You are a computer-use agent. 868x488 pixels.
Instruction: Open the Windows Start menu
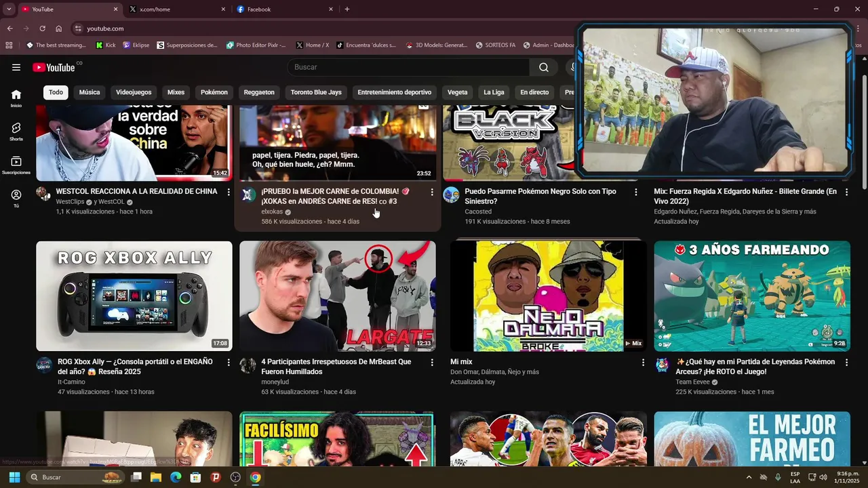pyautogui.click(x=14, y=477)
